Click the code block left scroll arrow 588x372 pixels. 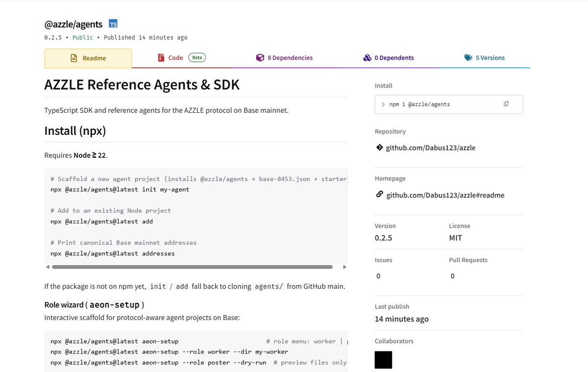click(x=48, y=267)
